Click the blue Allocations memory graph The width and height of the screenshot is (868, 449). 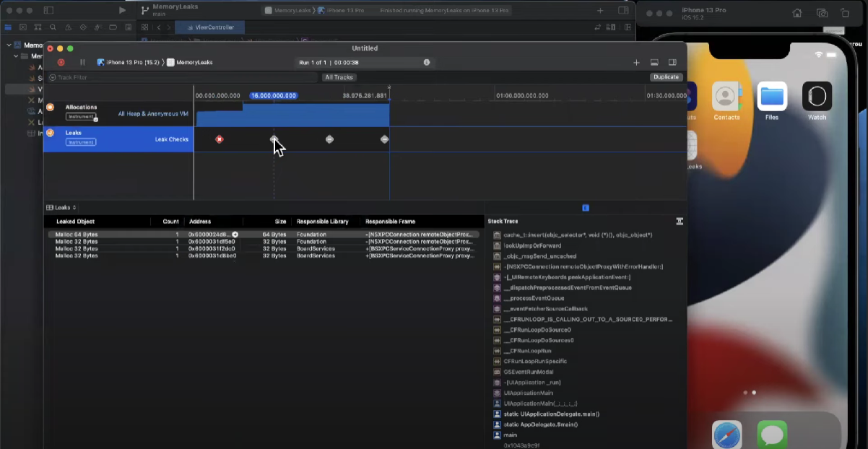click(292, 115)
